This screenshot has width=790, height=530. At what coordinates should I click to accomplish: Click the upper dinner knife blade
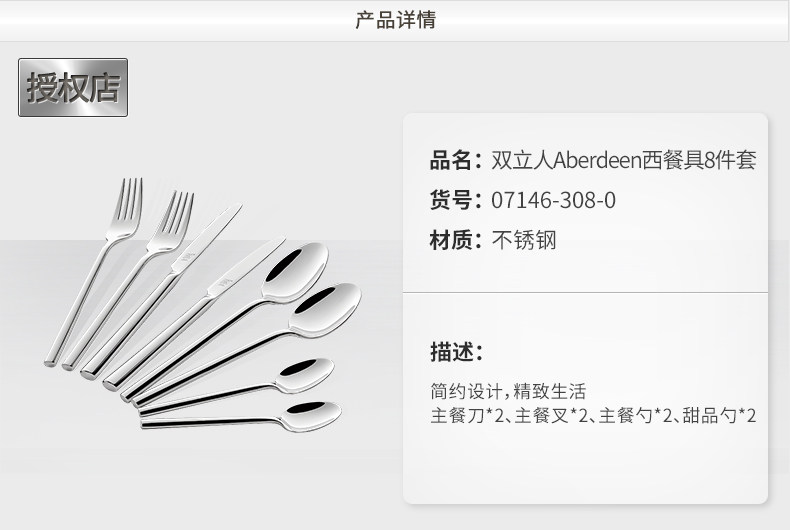click(x=207, y=238)
